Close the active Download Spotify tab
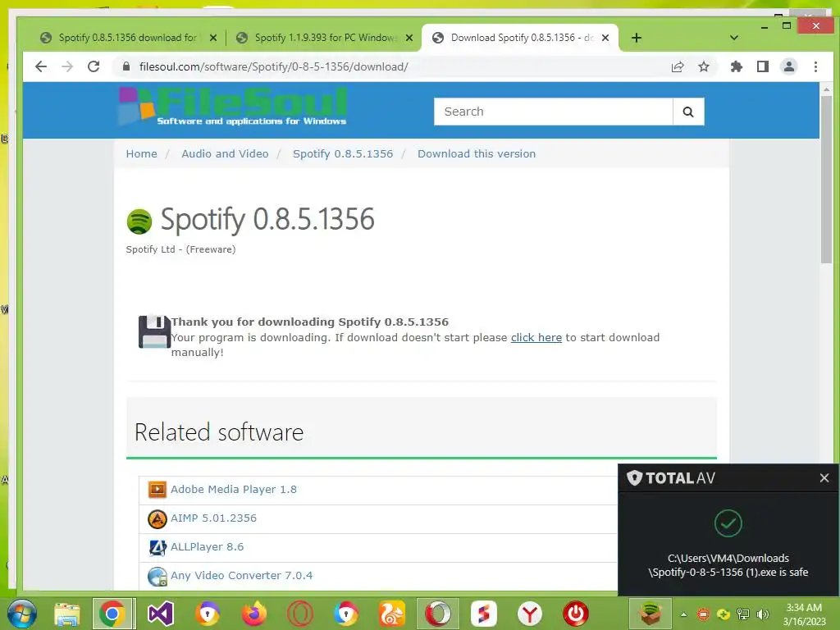 (x=605, y=38)
